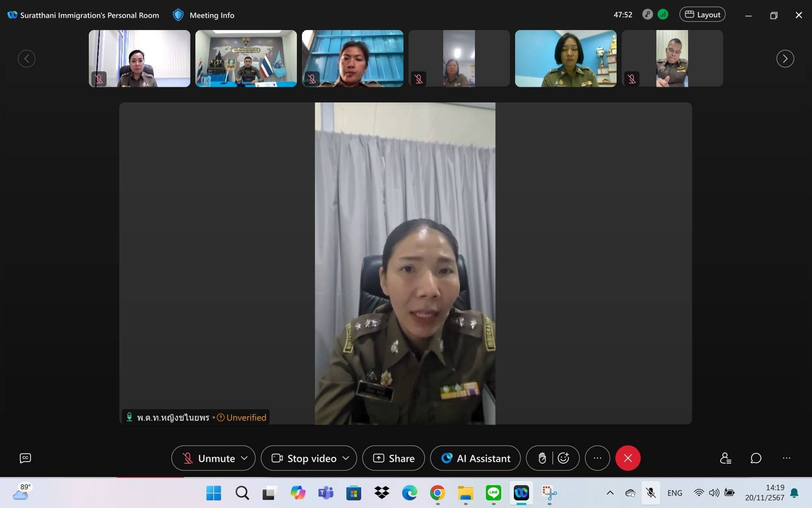Open the participants panel icon
The image size is (812, 508).
(x=725, y=458)
